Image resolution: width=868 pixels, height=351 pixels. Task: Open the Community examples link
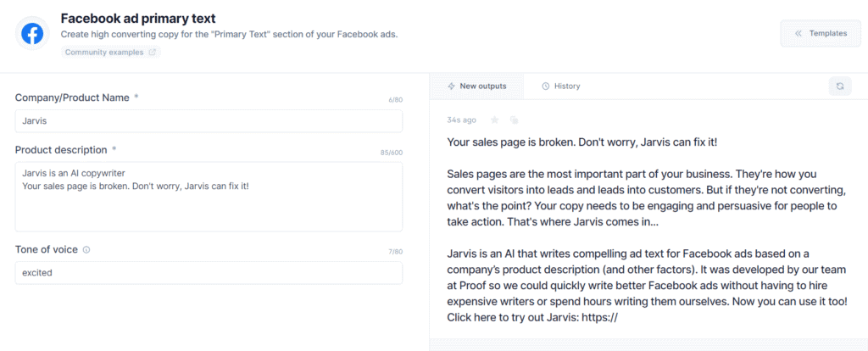pos(110,52)
